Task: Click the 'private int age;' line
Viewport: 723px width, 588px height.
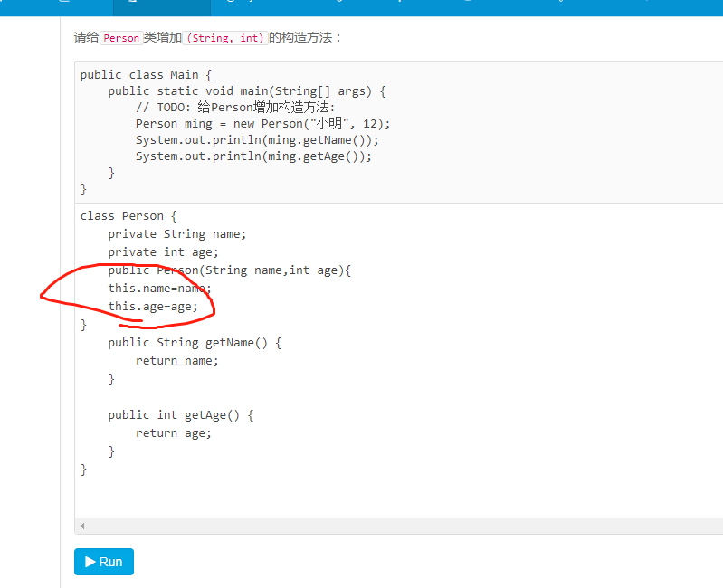Action: [x=163, y=252]
